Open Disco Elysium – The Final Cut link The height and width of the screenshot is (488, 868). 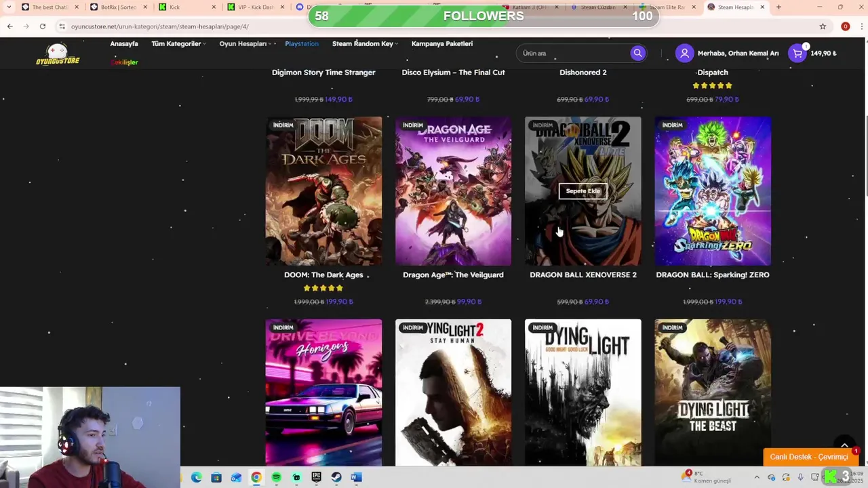click(x=453, y=73)
